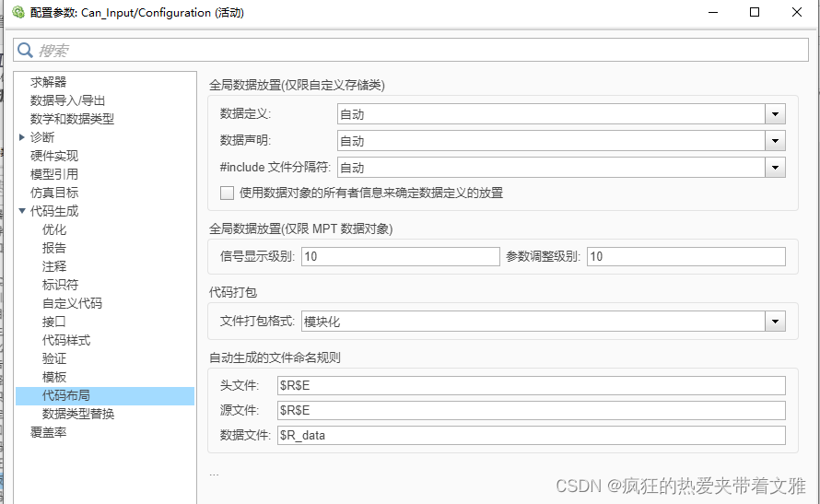Image resolution: width=820 pixels, height=504 pixels.
Task: Select 仿真目标 category
Action: click(53, 193)
